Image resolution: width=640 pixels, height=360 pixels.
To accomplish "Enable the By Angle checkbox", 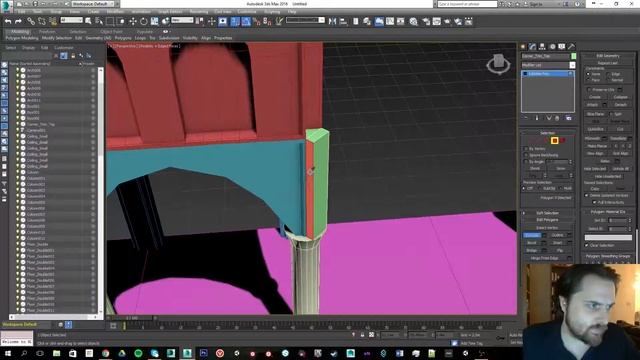I will click(x=526, y=162).
